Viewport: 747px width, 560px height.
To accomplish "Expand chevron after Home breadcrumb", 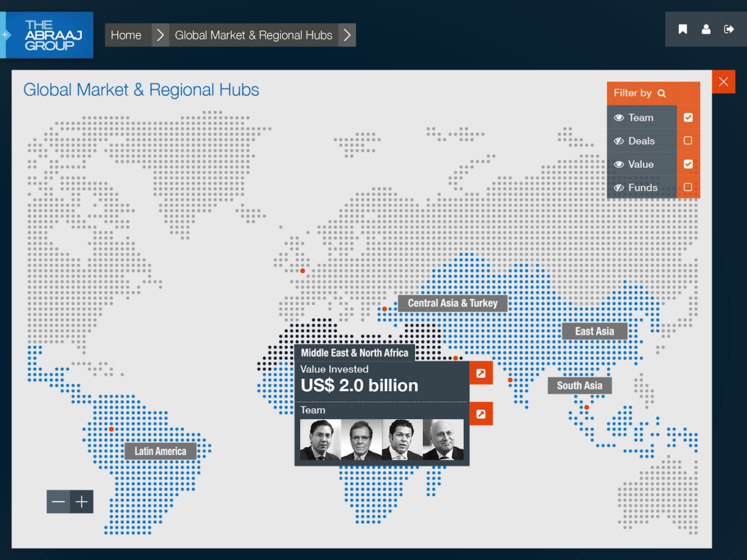I will click(160, 35).
